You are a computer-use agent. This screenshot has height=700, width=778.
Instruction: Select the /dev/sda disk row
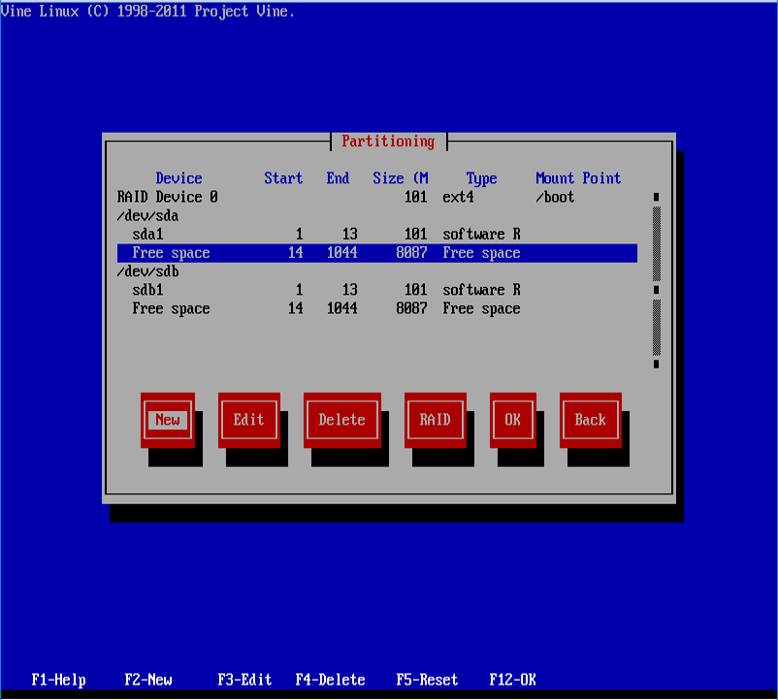pos(377,216)
